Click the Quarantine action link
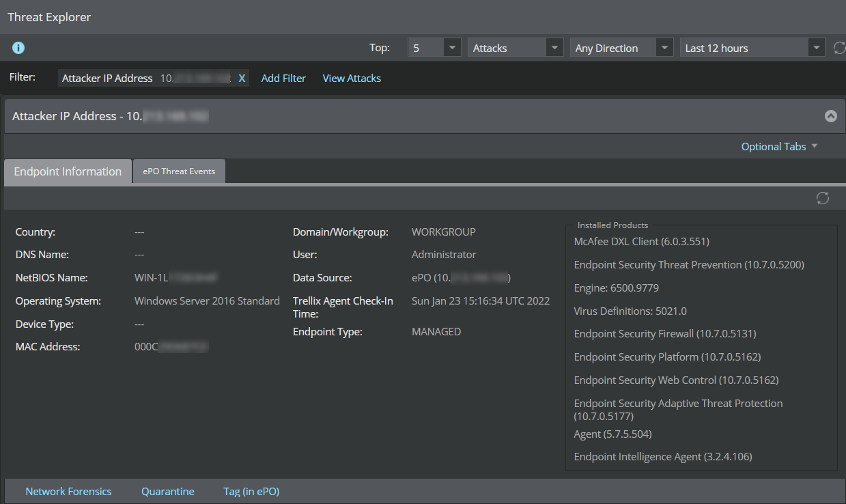 point(168,492)
